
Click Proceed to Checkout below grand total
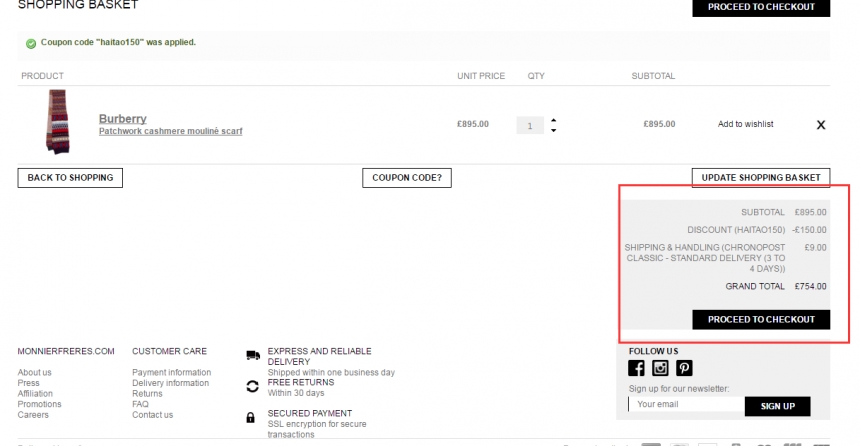click(761, 319)
